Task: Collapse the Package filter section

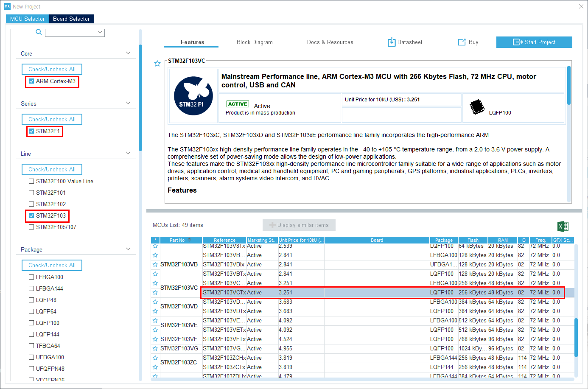Action: (x=128, y=249)
